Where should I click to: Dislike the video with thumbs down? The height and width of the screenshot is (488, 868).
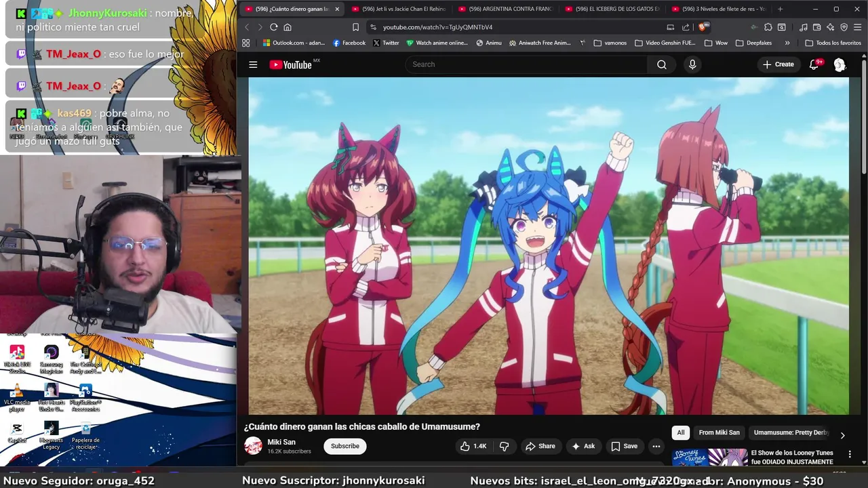tap(504, 446)
